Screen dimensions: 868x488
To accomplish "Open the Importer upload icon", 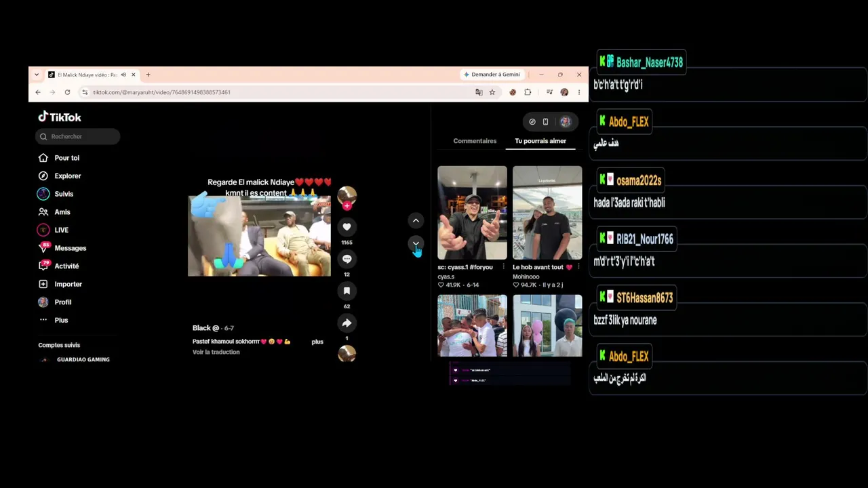I will point(43,284).
